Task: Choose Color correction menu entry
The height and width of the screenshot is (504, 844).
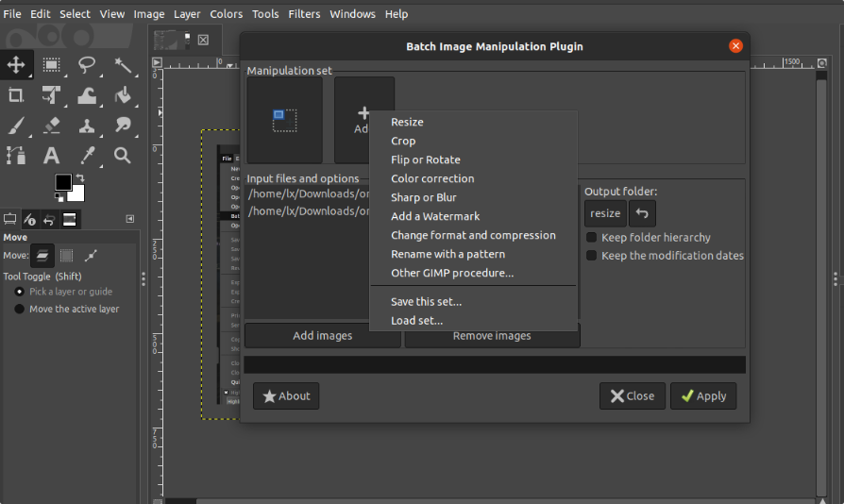Action: (474, 178)
